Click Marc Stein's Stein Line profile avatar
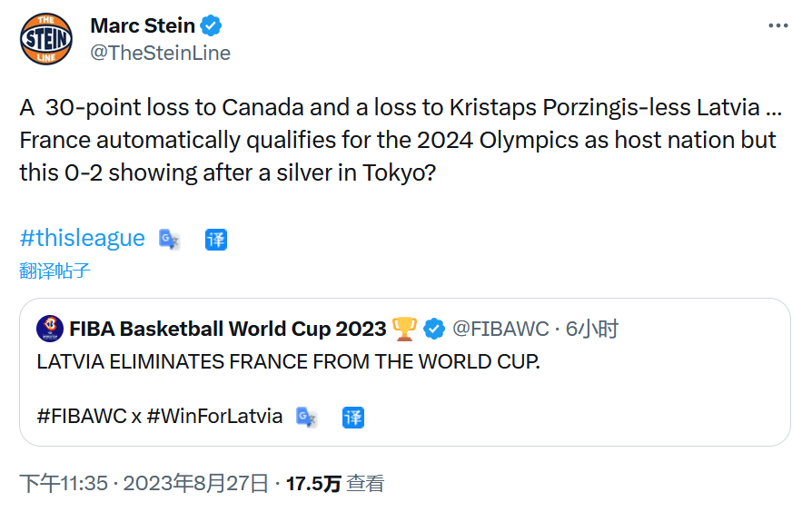Screen dimensions: 812x512 click(x=46, y=39)
